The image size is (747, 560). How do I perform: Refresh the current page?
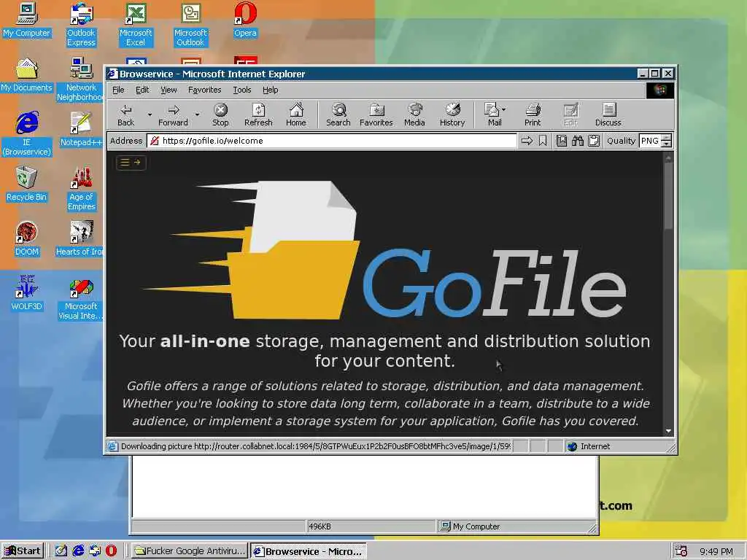(x=258, y=115)
